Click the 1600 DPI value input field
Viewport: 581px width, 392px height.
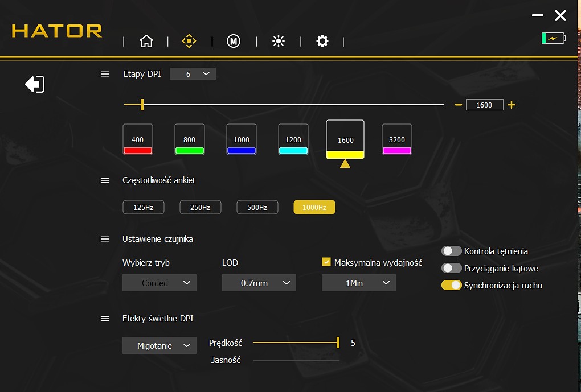[x=485, y=104]
